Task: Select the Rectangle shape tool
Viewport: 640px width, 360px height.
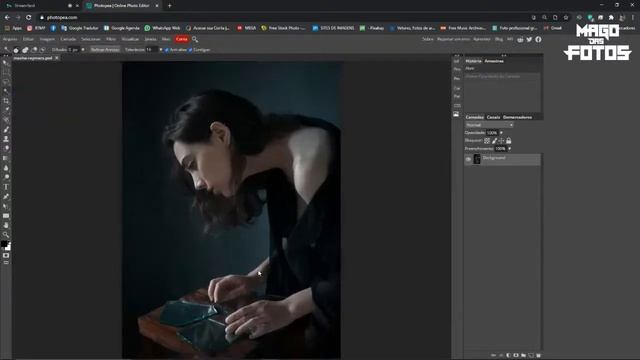Action: point(6,216)
